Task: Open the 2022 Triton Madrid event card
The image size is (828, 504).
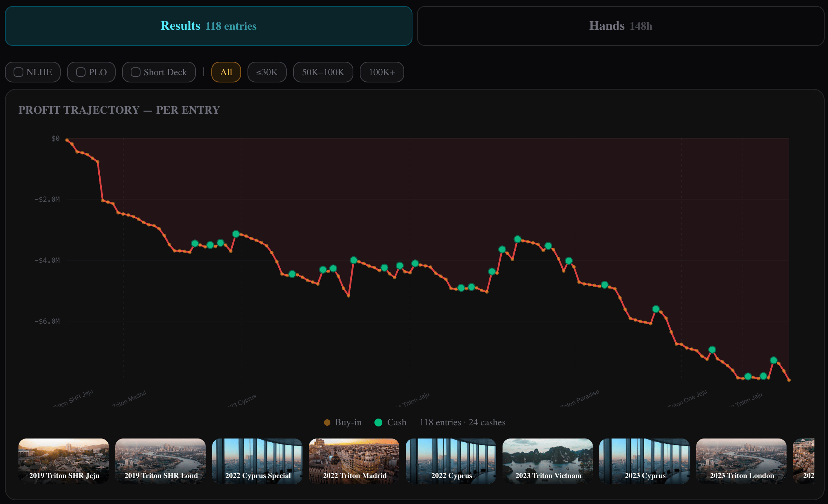Action: point(354,461)
